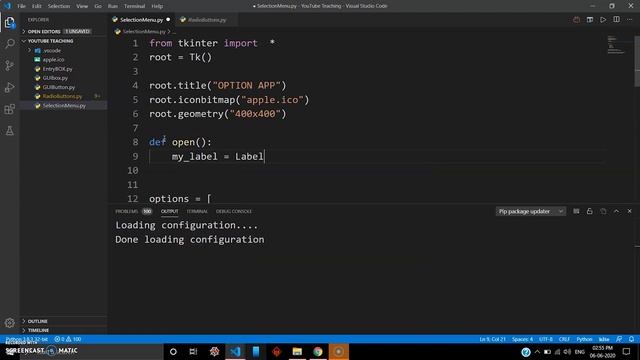Open the Help menu

coord(157,6)
